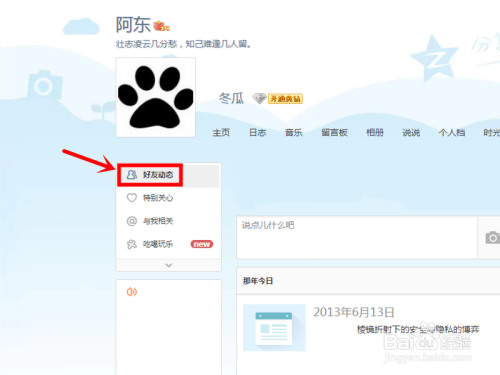Click the camera icon in the post box
This screenshot has width=500, height=375.
492,237
